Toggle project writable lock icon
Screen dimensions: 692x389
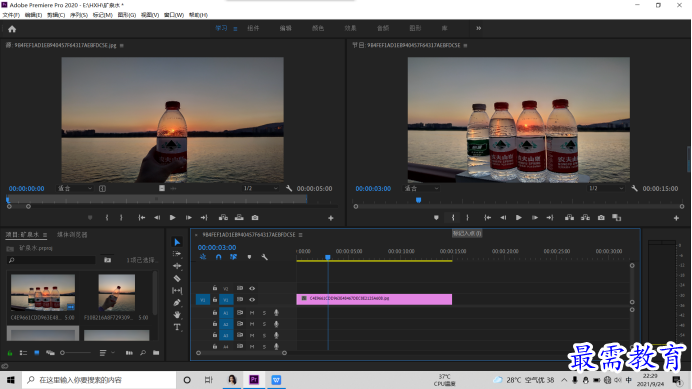[10, 353]
